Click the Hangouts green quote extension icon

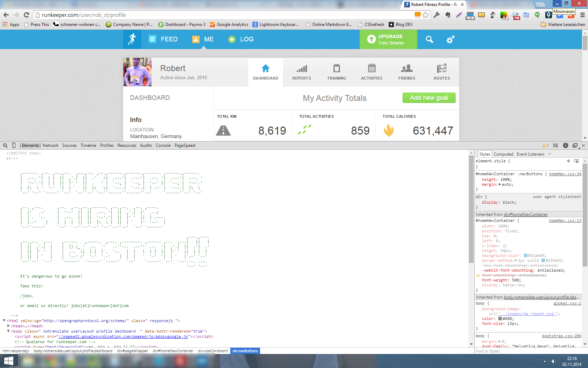(537, 15)
